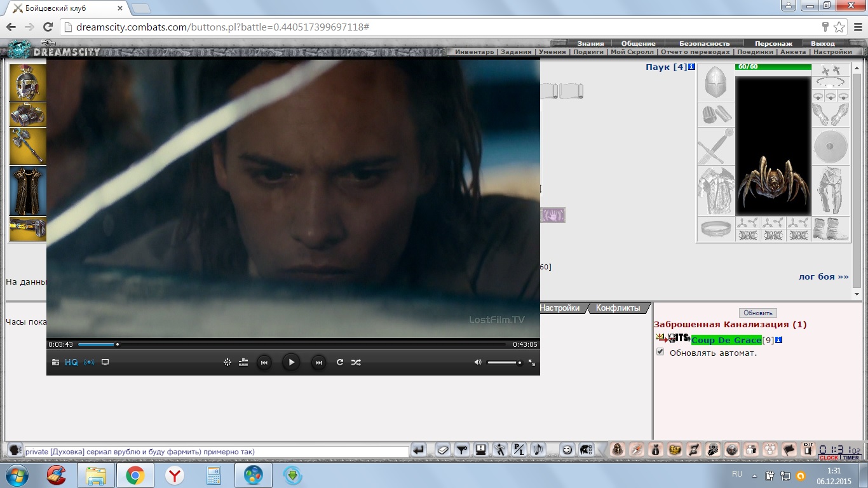Screen dimensions: 868x488
Task: Switch to the Конфликты chat tab
Action: 618,308
